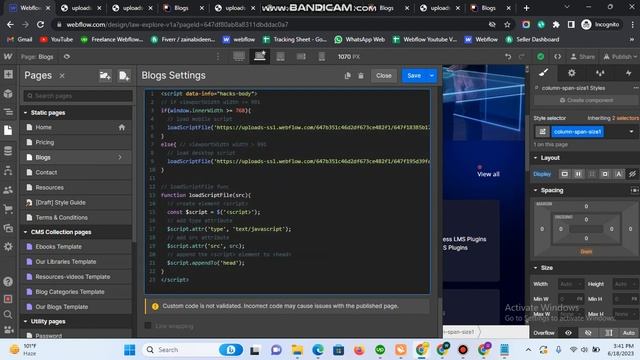The height and width of the screenshot is (360, 640).
Task: Click the Webflow W logo menu
Action: point(8,57)
